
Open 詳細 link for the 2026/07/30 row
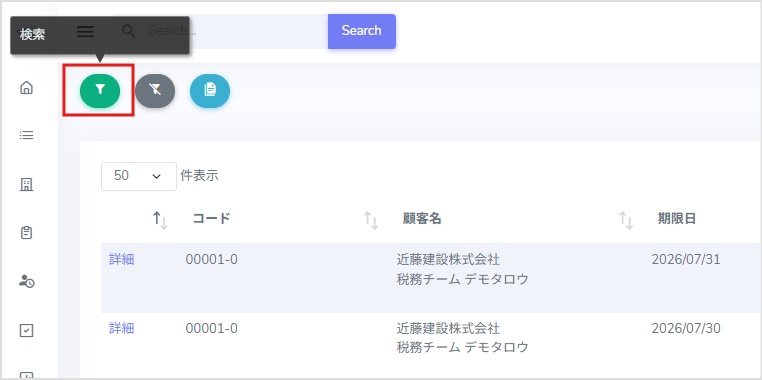(x=121, y=328)
